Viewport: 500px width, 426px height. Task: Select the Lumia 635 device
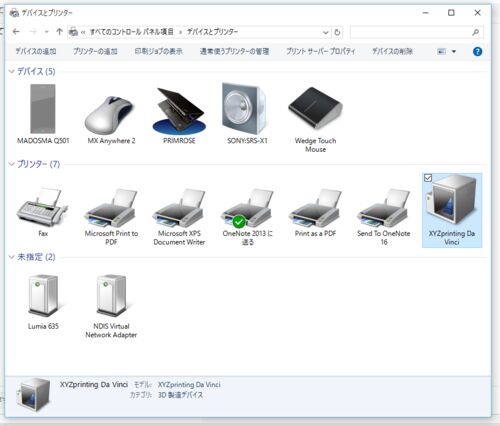pyautogui.click(x=43, y=302)
